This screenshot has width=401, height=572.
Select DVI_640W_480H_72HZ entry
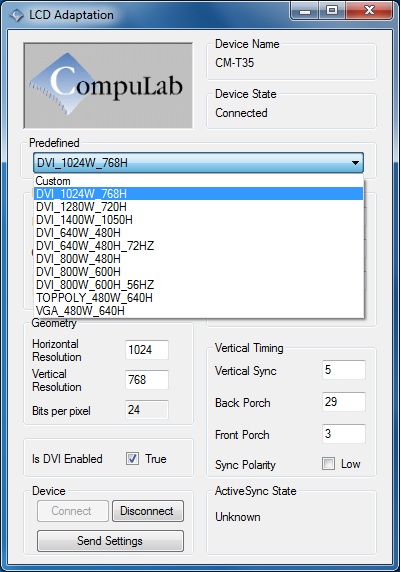pos(199,246)
